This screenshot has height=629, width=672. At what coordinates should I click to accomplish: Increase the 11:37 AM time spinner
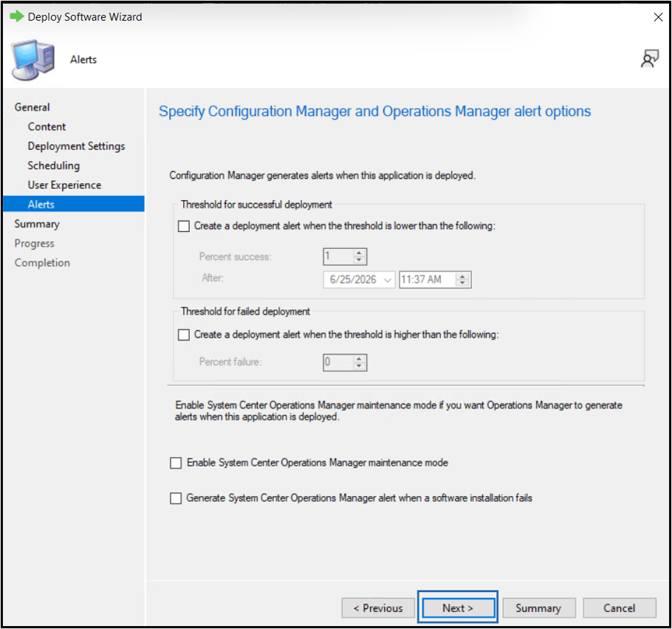pos(462,276)
